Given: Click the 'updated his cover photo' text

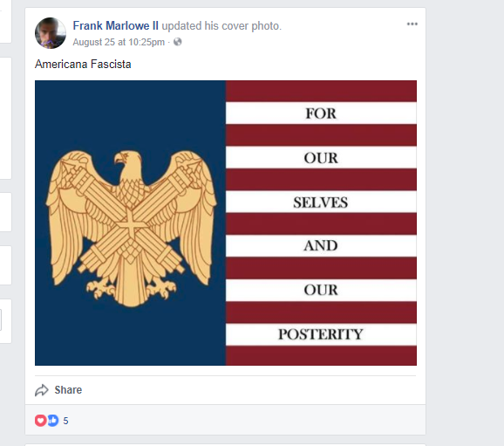Looking at the screenshot, I should click(x=221, y=25).
